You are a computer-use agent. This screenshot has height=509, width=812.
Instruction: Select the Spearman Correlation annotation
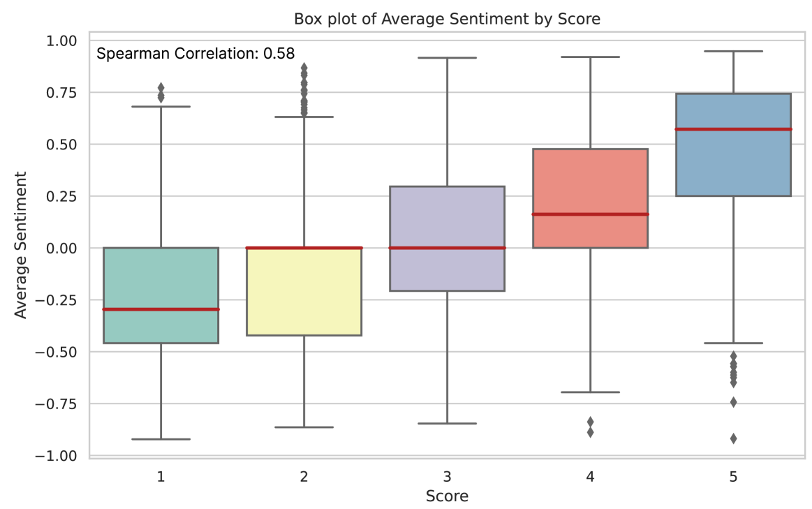195,53
